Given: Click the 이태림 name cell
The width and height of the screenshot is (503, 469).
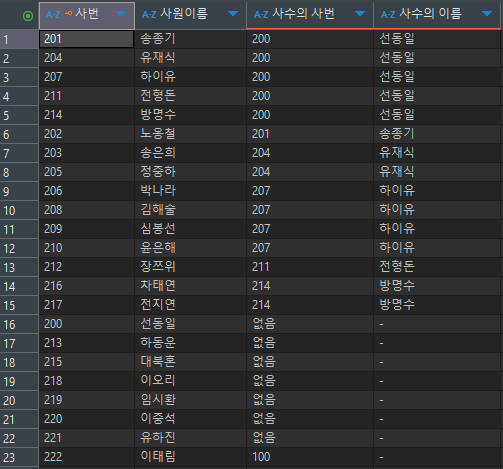Looking at the screenshot, I should [191, 457].
